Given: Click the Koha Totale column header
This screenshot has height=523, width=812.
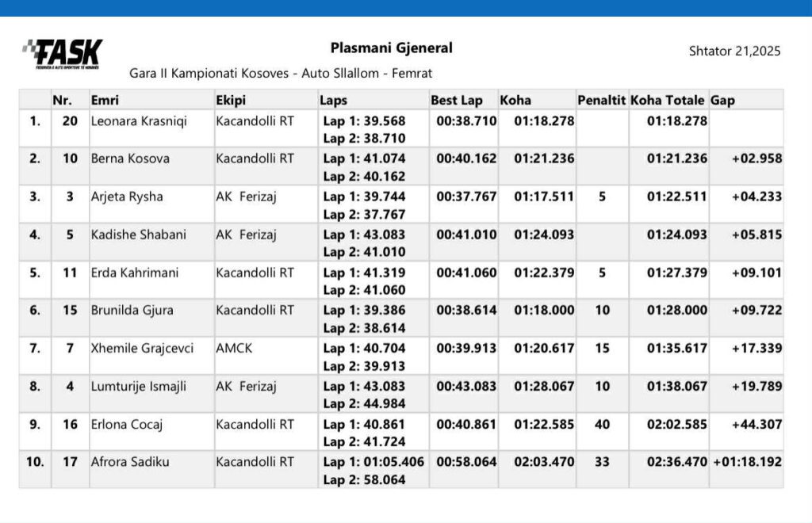Looking at the screenshot, I should tap(667, 101).
